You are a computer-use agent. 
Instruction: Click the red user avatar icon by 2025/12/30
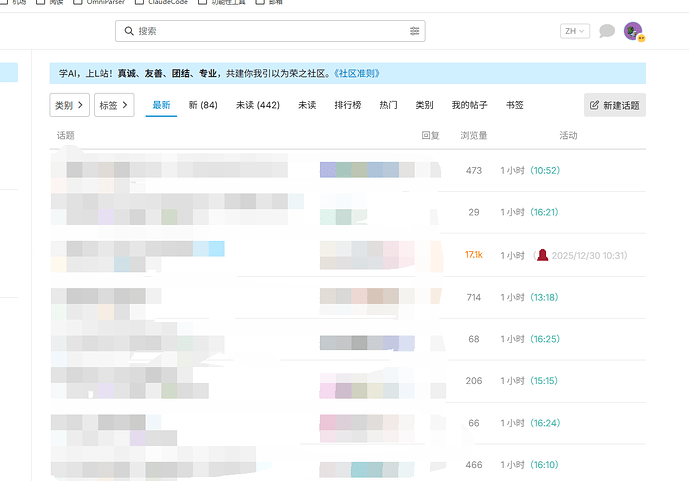(543, 255)
